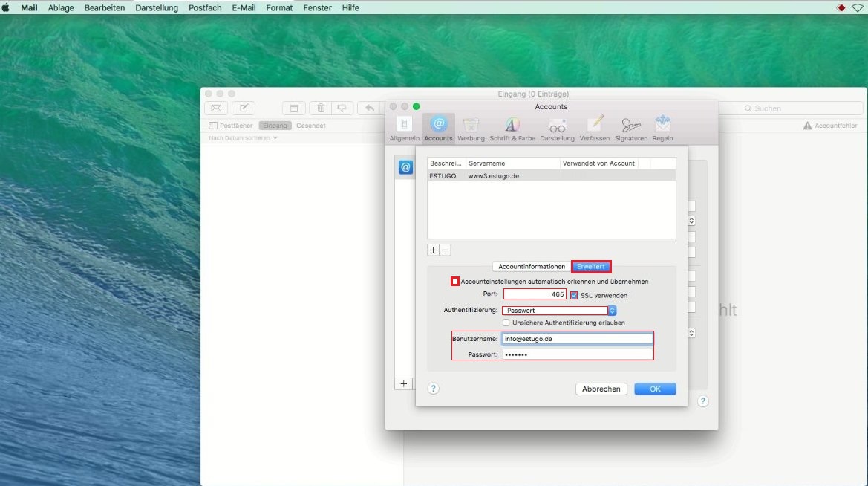Click into the Port number field
868x486 pixels.
[x=535, y=295]
